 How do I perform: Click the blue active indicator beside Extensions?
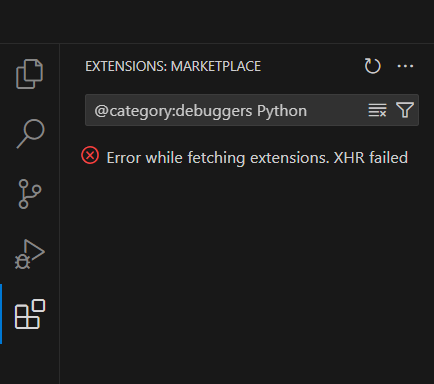tap(1, 314)
